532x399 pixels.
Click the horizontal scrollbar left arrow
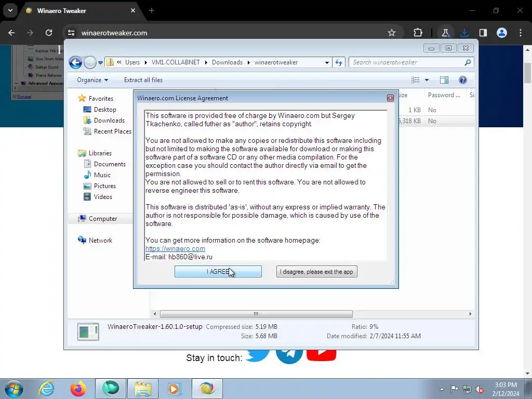tap(155, 314)
